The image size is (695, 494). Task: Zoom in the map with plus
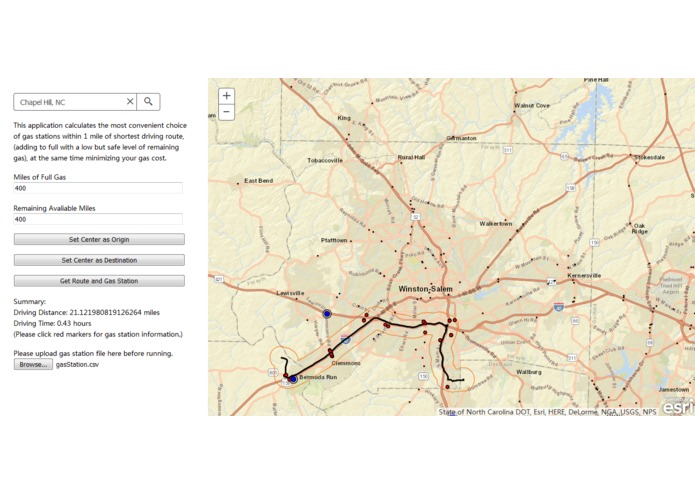click(x=226, y=96)
